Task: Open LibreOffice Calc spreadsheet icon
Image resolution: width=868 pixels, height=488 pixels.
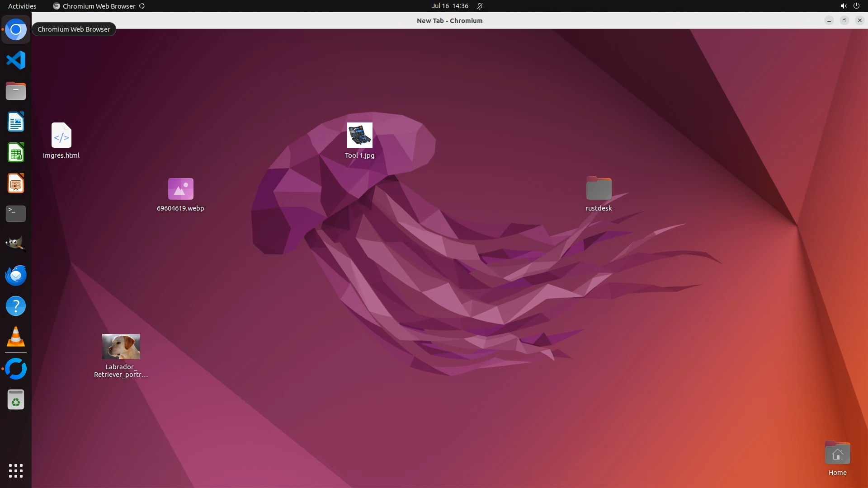Action: [16, 153]
